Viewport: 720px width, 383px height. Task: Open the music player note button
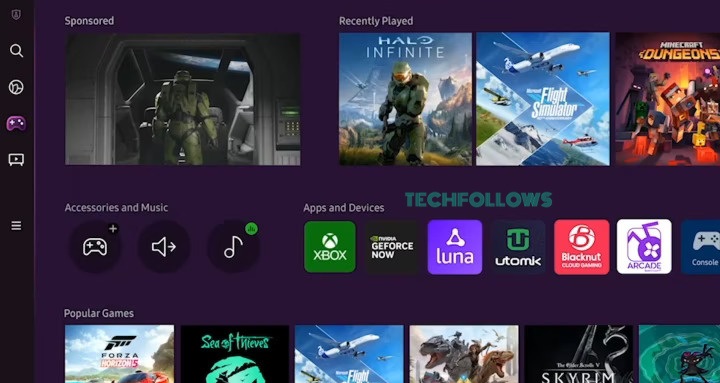(233, 247)
